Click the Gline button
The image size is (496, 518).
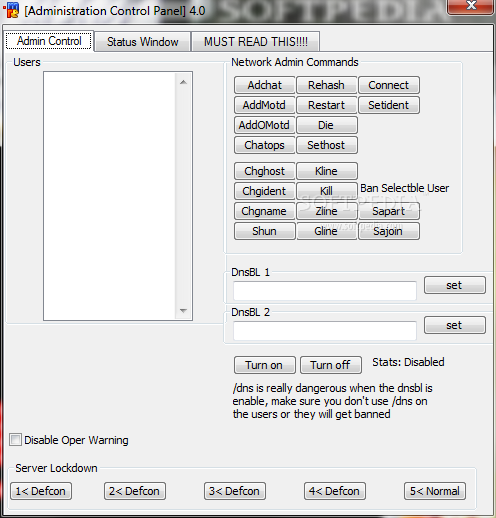[326, 231]
